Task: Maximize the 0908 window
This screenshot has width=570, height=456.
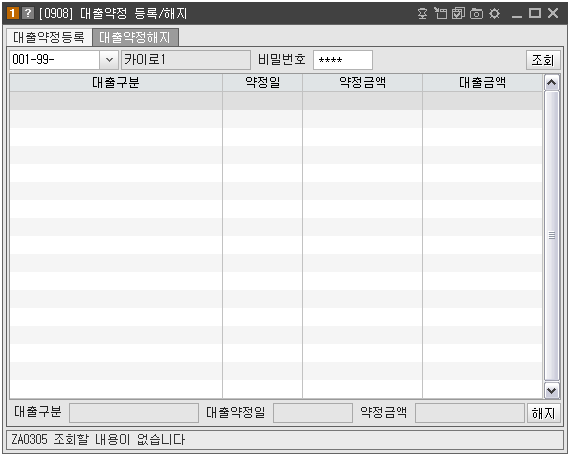Action: pyautogui.click(x=535, y=13)
